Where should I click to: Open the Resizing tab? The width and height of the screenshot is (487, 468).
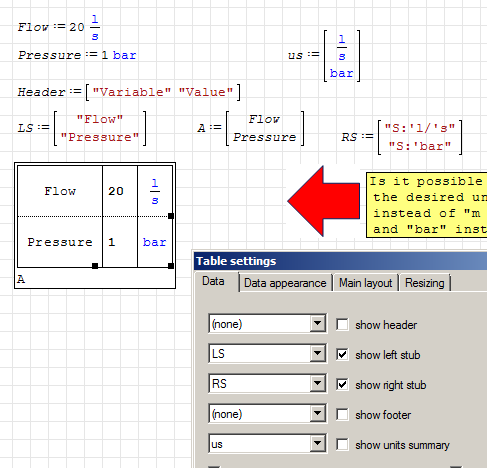pos(424,283)
